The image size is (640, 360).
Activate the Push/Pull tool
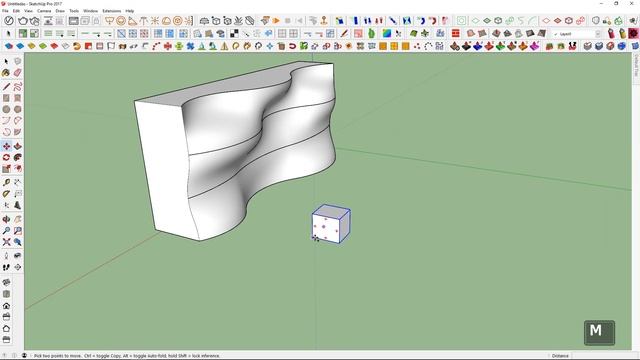pos(18,146)
